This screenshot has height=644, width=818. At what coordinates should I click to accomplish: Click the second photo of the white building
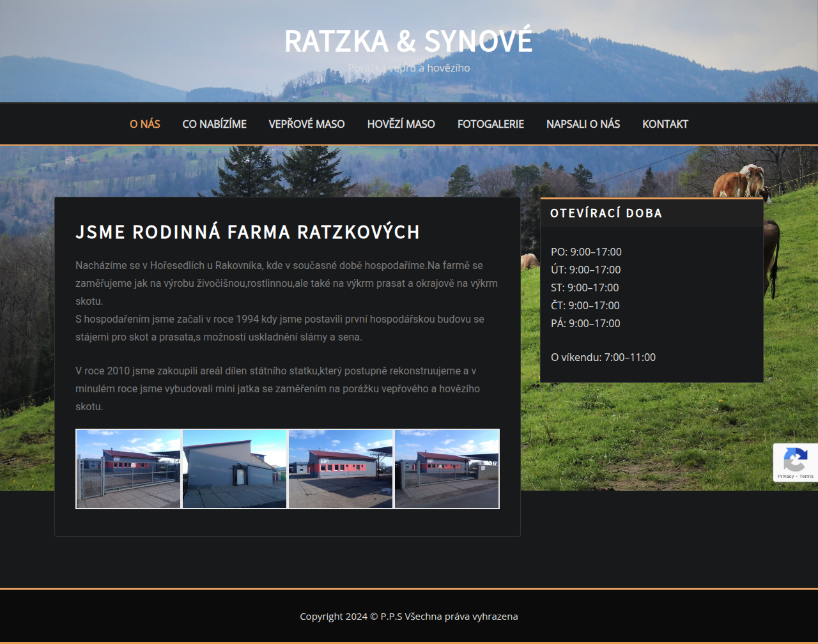(234, 468)
